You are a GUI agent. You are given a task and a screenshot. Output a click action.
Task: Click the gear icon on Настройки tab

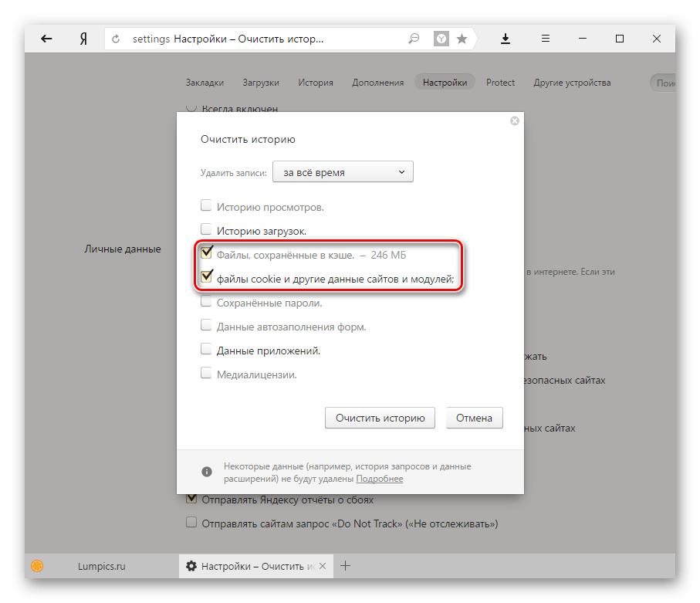click(191, 566)
